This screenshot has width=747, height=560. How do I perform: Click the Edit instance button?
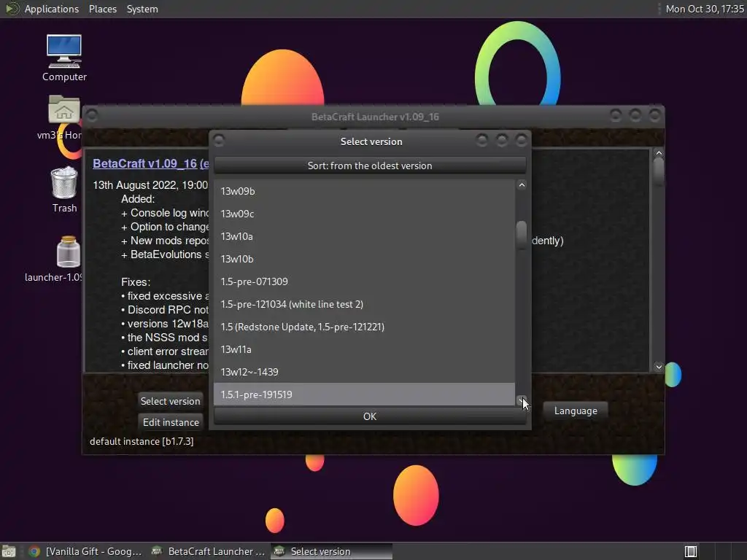coord(171,422)
